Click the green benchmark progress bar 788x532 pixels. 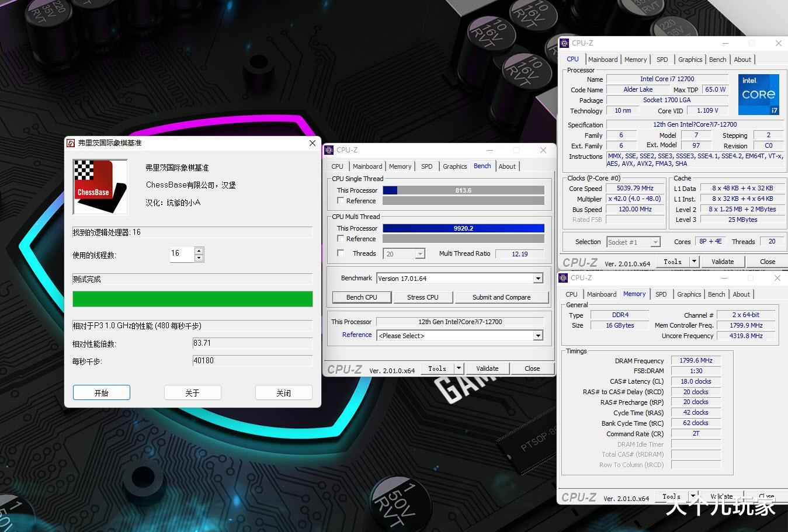[x=192, y=298]
